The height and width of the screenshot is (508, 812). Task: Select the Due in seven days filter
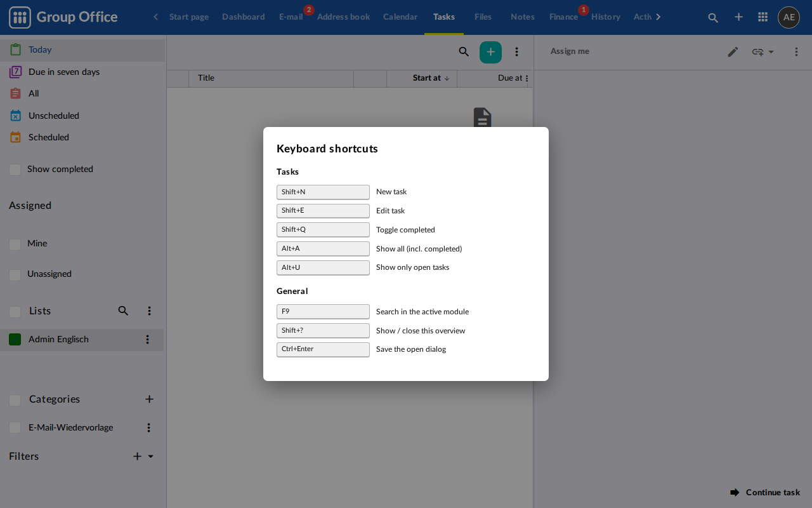click(82, 72)
